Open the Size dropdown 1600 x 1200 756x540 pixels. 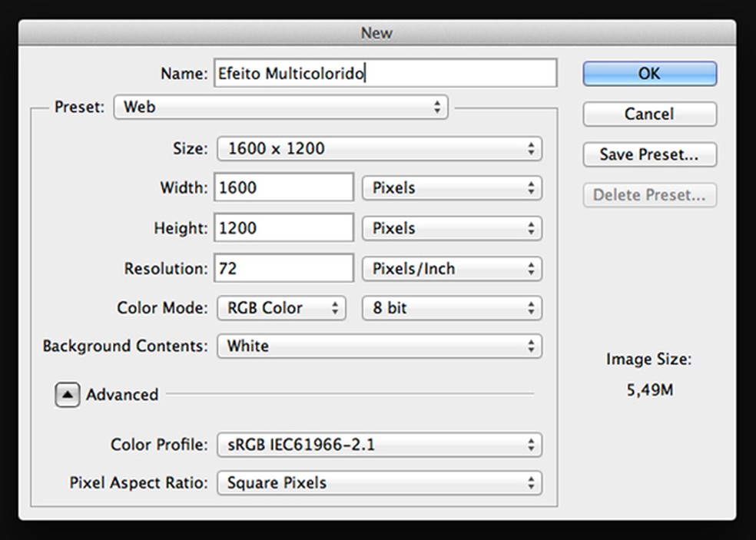coord(380,149)
